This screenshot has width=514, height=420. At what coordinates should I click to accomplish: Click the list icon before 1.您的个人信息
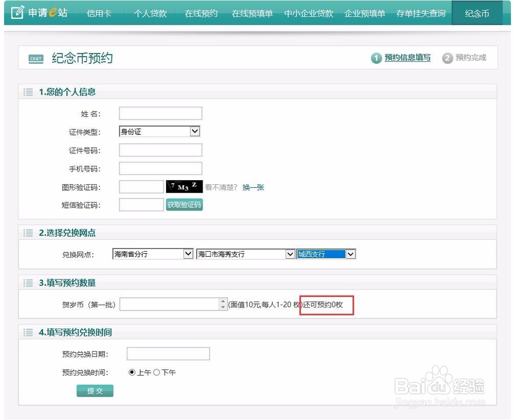click(x=28, y=91)
